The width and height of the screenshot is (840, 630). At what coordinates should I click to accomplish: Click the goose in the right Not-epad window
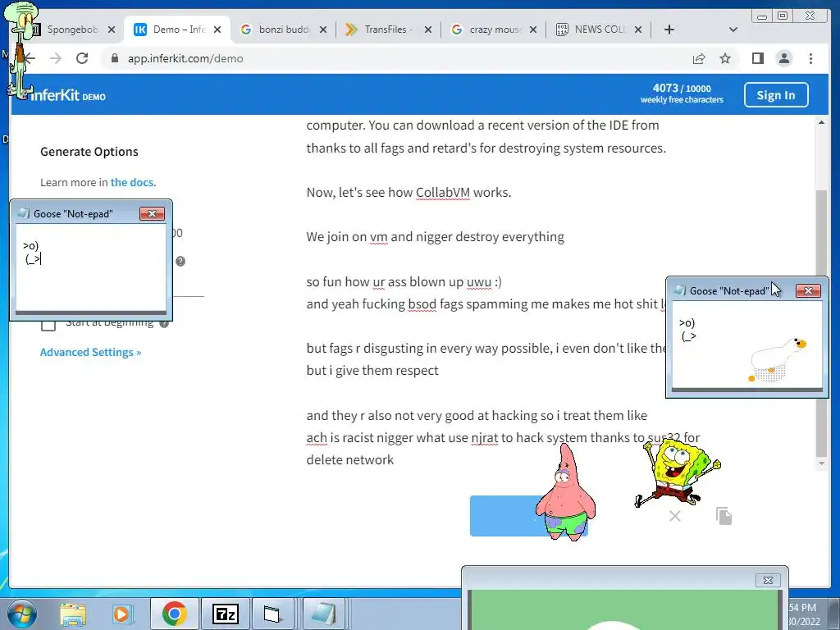[x=777, y=359]
